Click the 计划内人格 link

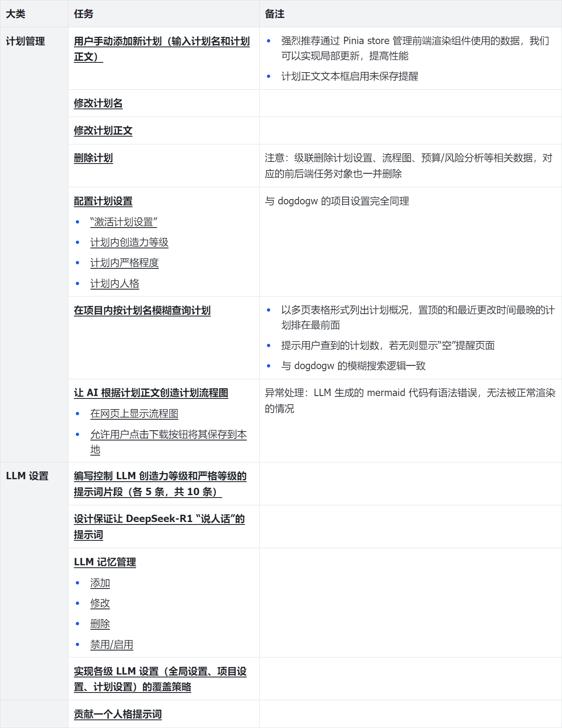click(x=115, y=284)
